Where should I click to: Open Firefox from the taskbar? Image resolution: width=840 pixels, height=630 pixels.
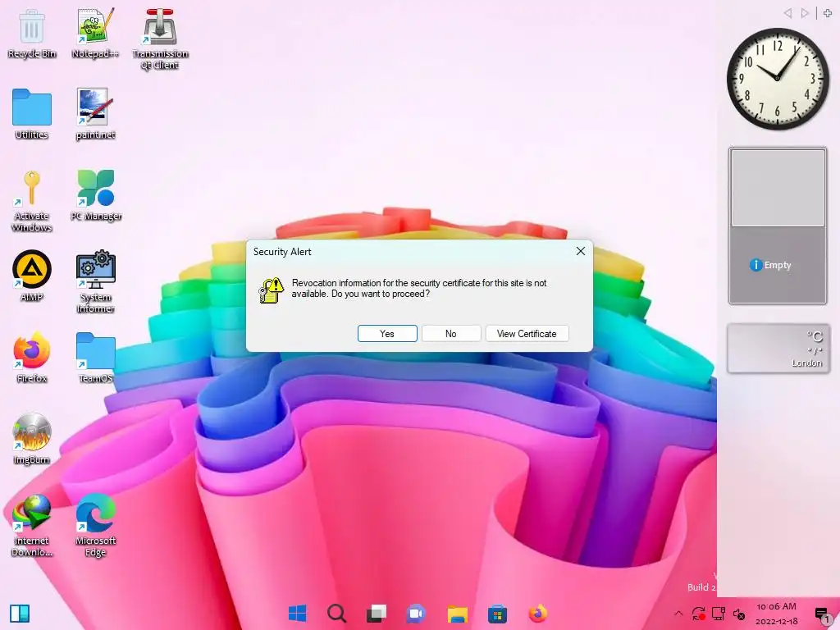(537, 612)
